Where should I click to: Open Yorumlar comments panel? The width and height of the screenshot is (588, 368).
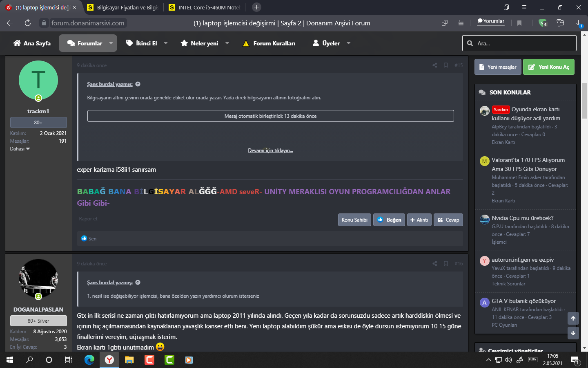coord(491,21)
